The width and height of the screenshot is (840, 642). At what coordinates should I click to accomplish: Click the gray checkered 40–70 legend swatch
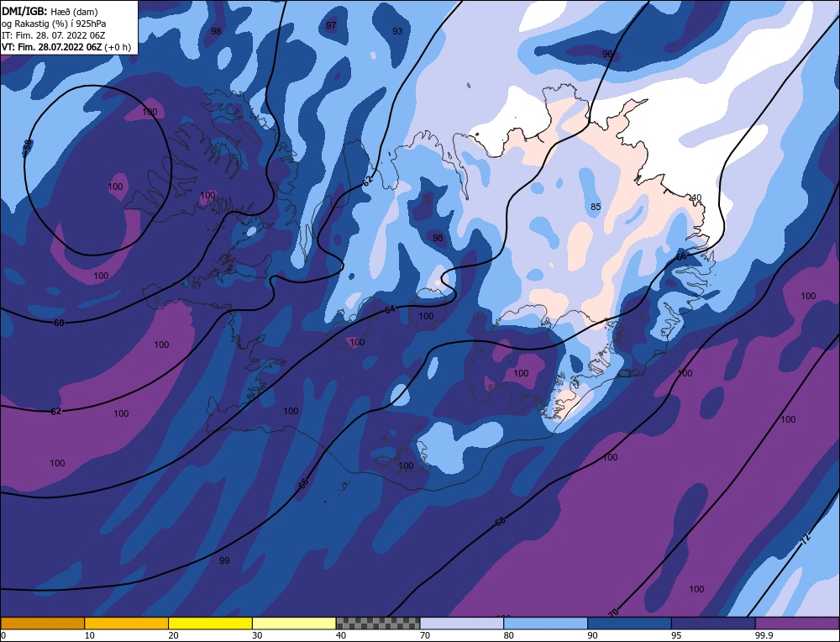click(378, 624)
